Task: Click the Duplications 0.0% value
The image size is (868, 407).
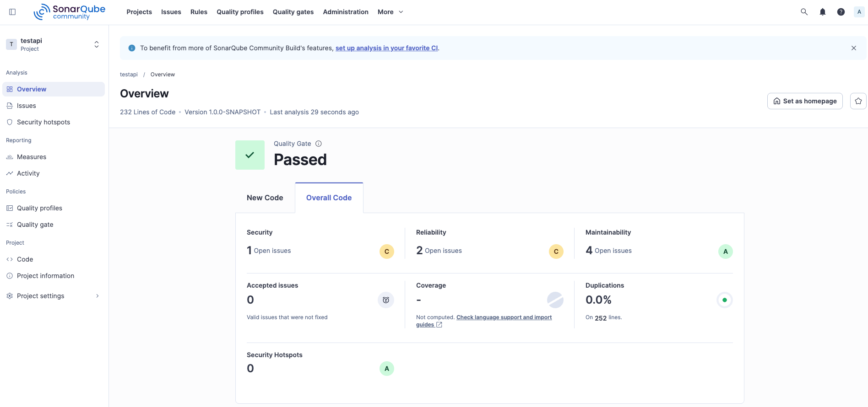Action: (598, 300)
